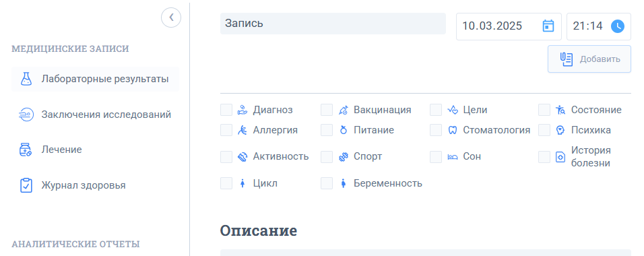644x256 pixels.
Task: Click the date field 10.03.2025
Action: (509, 26)
